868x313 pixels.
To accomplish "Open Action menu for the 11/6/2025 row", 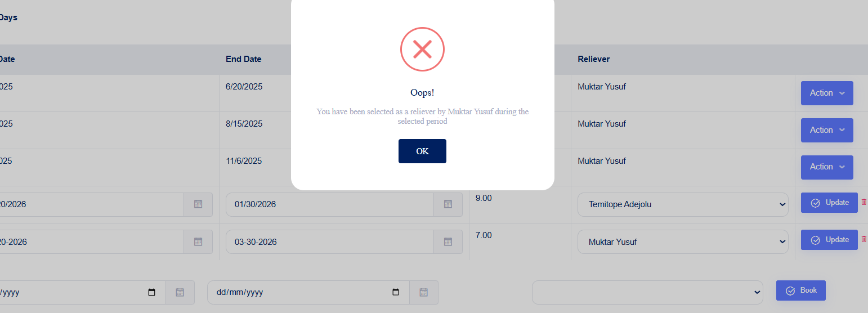I will pos(827,167).
